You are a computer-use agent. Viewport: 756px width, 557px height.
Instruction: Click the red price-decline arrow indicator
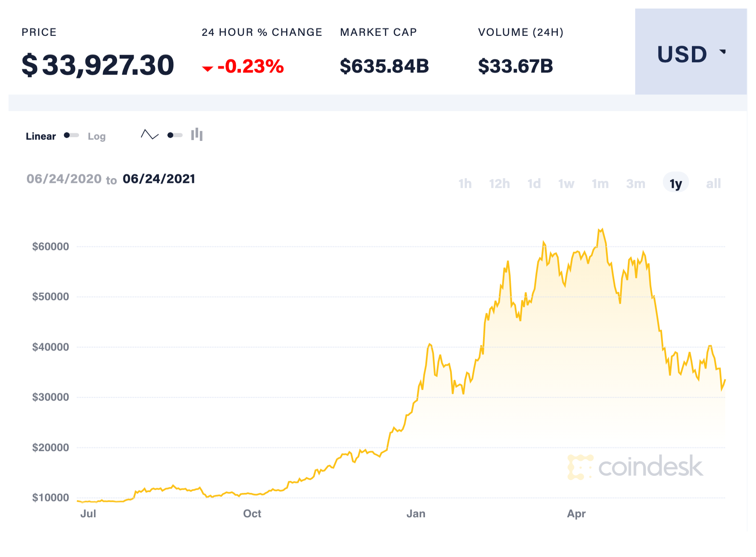point(208,67)
